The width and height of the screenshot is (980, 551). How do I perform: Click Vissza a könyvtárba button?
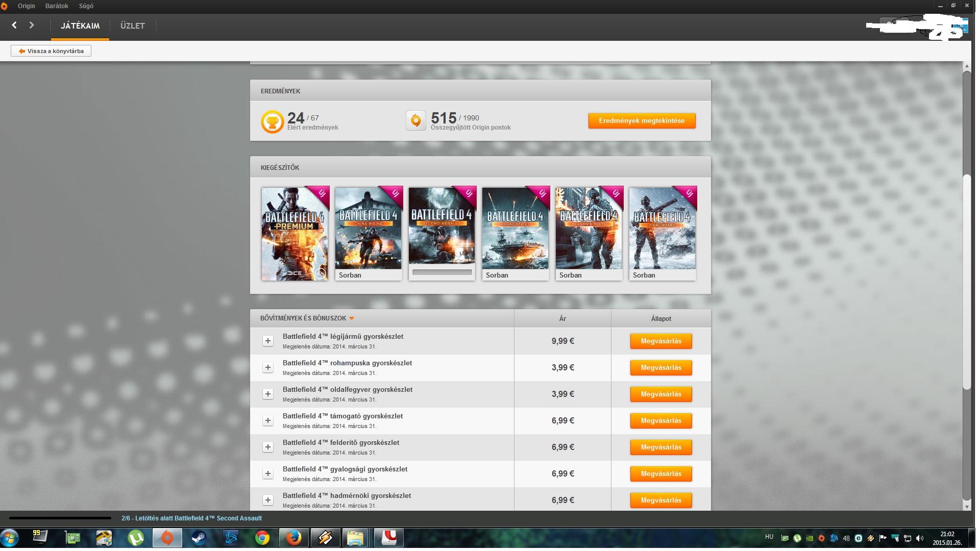(x=51, y=51)
